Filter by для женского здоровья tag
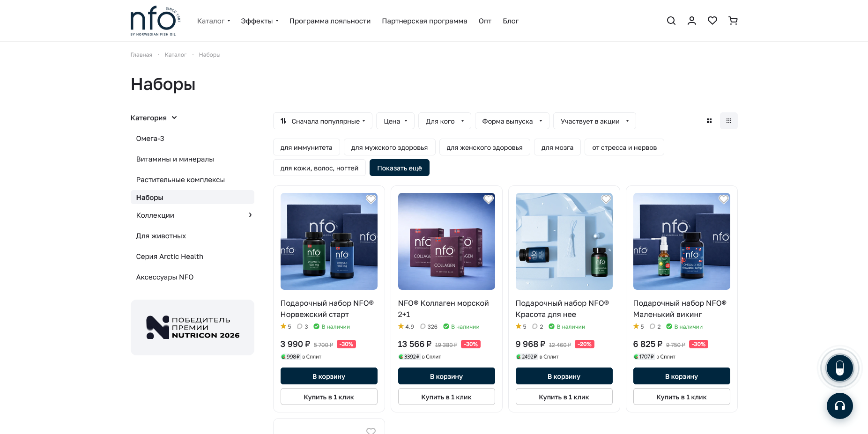Image resolution: width=868 pixels, height=434 pixels. [484, 147]
